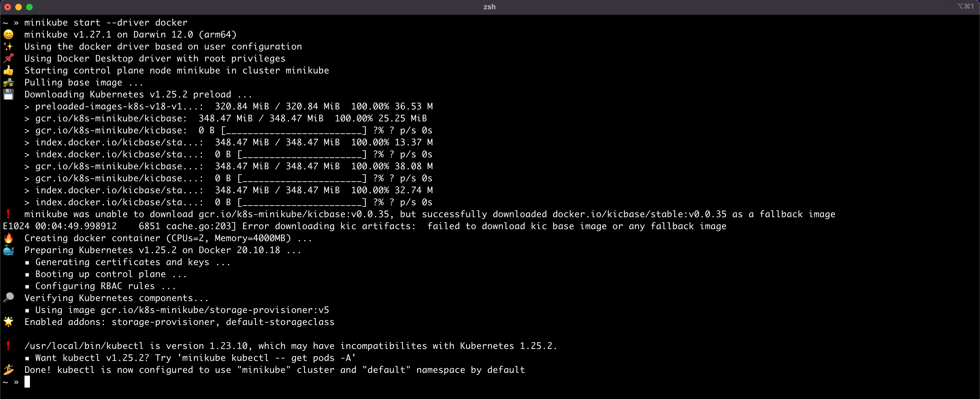
Task: Click 'gcr.io/k8s-minikube/kicbase:' line showing 25.25 MiB
Action: [226, 118]
